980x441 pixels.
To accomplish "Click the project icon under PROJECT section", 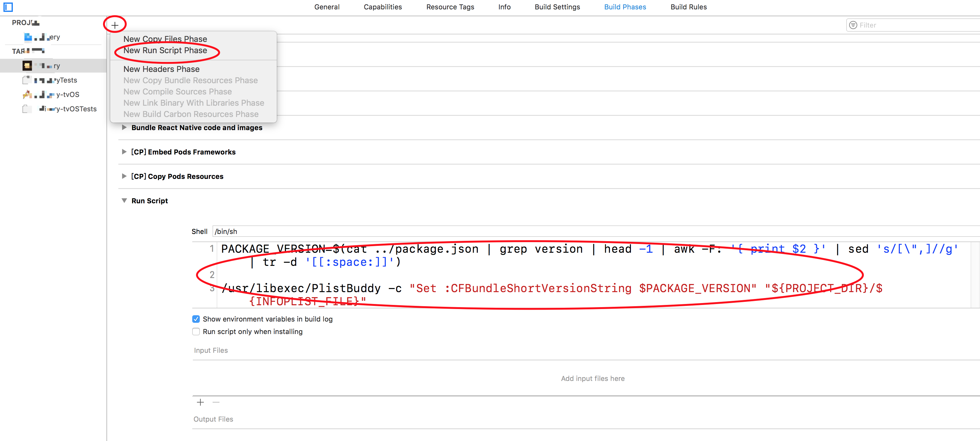I will tap(28, 37).
